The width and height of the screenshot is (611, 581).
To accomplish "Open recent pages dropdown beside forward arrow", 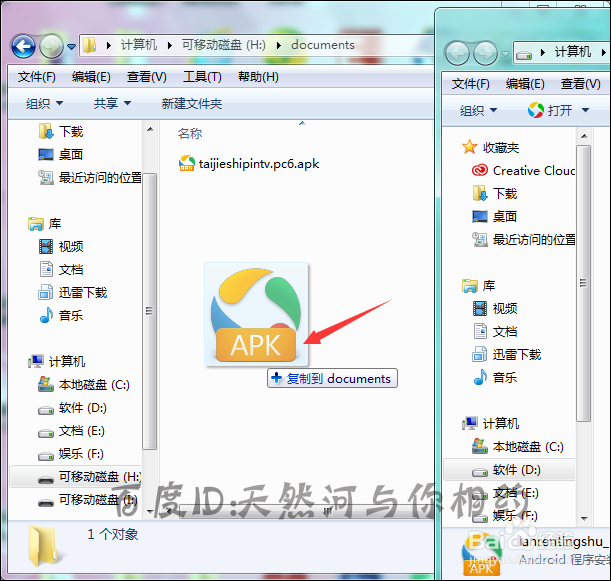I will tap(71, 47).
